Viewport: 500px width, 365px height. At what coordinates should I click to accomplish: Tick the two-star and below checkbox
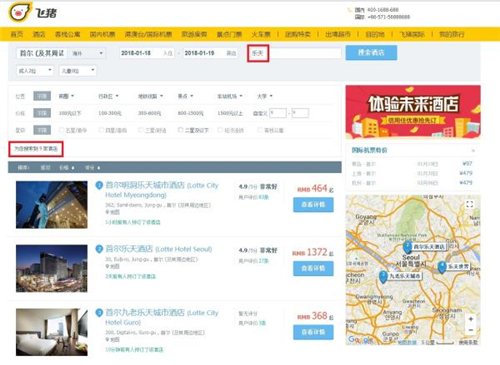180,130
